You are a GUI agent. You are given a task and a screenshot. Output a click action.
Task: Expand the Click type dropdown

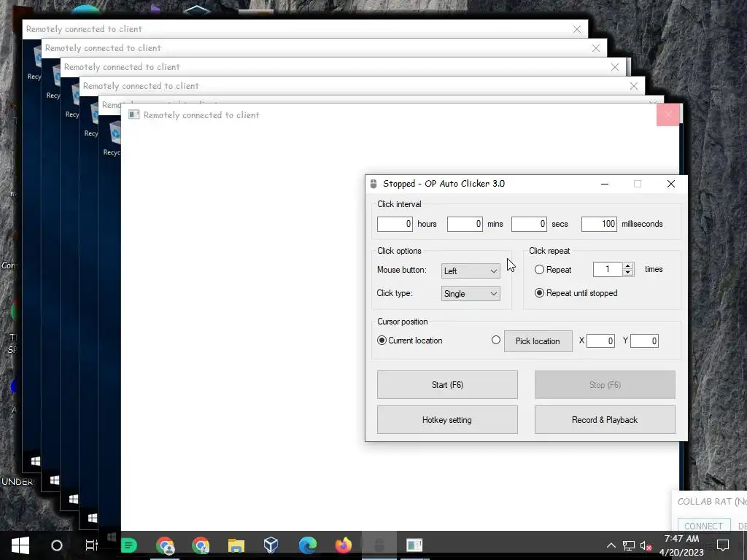click(x=471, y=294)
